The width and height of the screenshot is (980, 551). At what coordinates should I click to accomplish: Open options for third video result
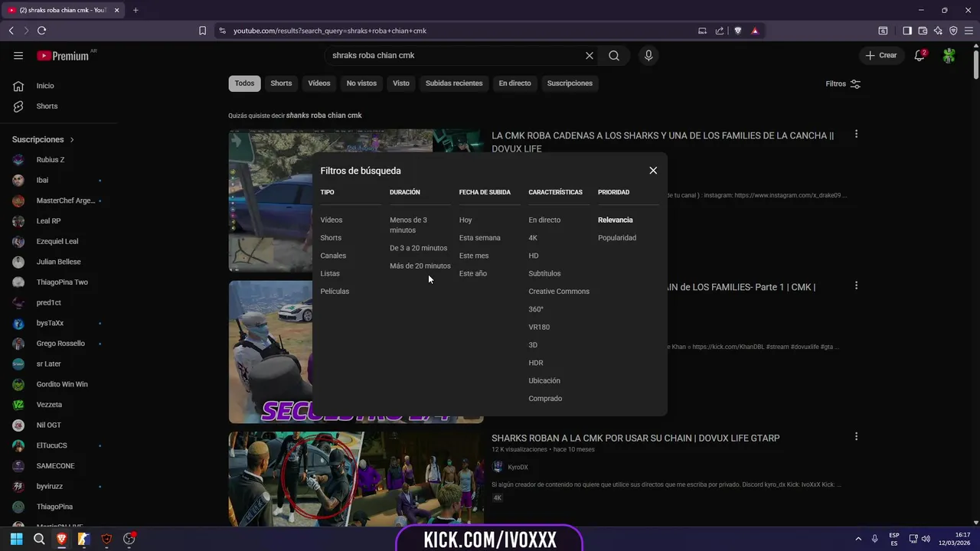[856, 436]
